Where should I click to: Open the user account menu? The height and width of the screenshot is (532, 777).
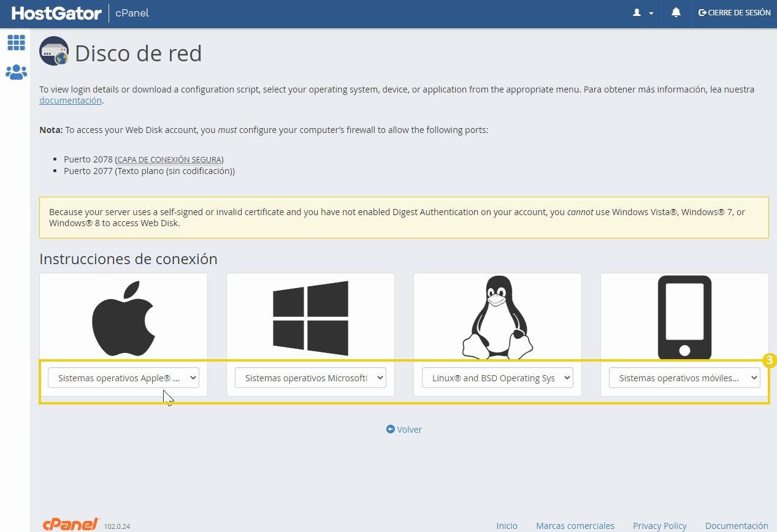(x=643, y=13)
